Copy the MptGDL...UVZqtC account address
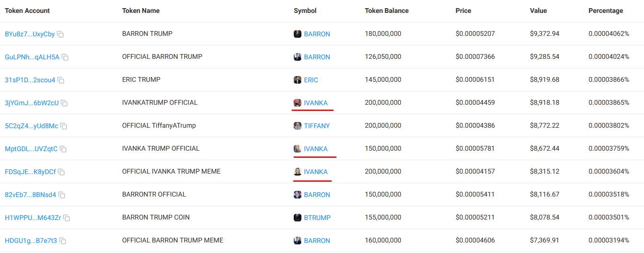This screenshot has width=644, height=253. click(x=63, y=149)
